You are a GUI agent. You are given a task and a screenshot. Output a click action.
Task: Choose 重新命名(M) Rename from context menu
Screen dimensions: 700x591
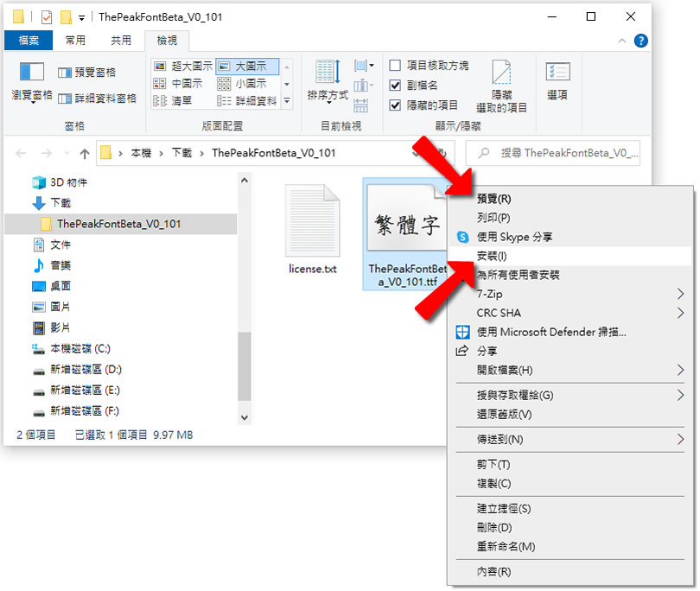click(x=570, y=547)
